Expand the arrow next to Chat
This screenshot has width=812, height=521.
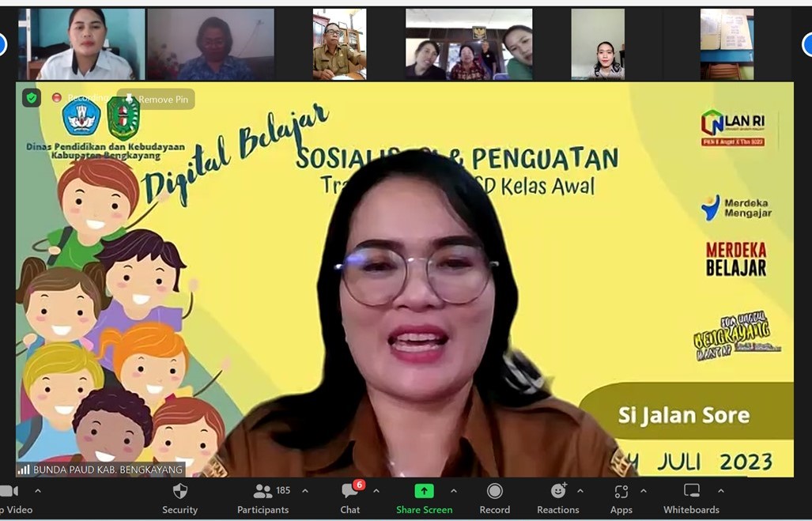coord(376,491)
